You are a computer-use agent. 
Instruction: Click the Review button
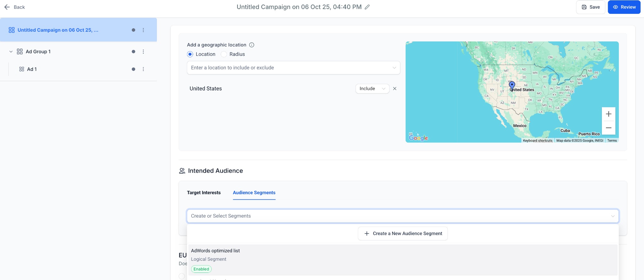[x=624, y=7]
